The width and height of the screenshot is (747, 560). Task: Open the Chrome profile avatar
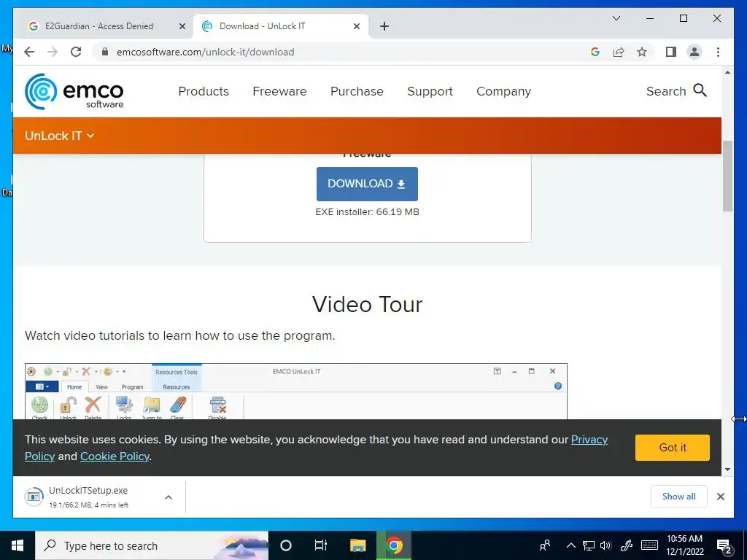(x=694, y=52)
